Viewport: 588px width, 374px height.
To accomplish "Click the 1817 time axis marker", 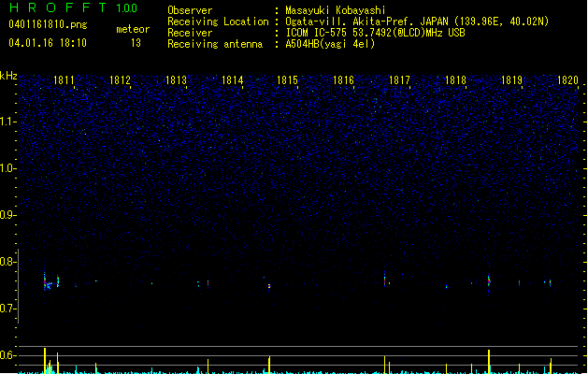I will [399, 80].
